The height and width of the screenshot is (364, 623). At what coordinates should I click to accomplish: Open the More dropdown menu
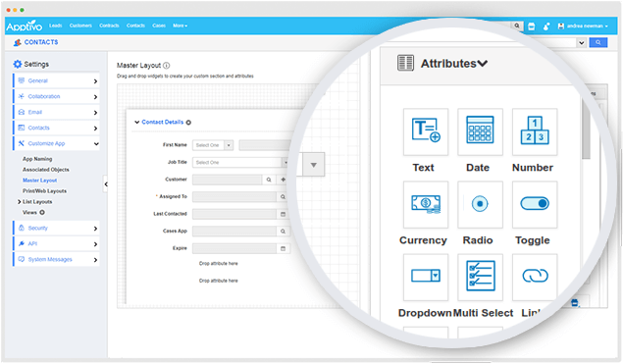(x=180, y=26)
